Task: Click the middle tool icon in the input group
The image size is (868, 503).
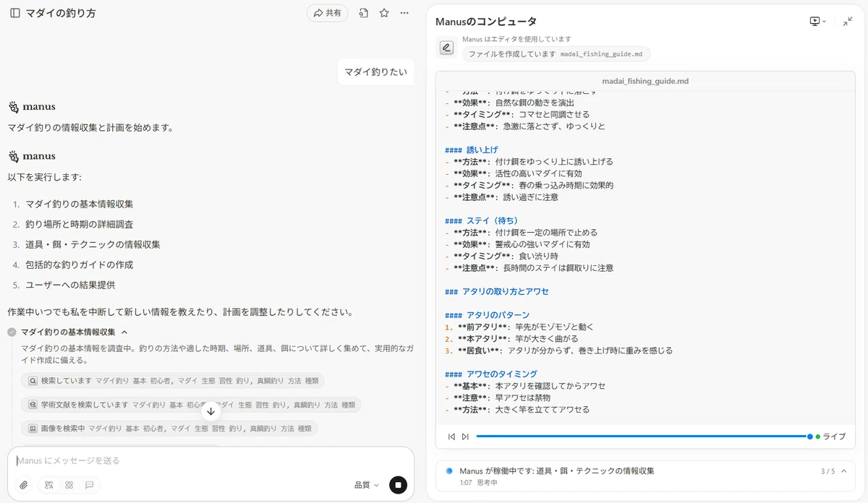Action: (69, 485)
